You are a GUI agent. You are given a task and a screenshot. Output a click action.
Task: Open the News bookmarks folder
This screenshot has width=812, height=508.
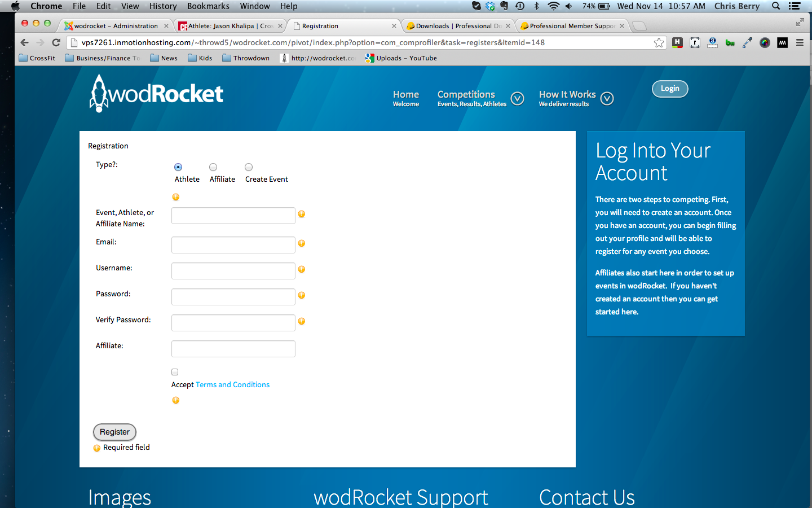(164, 58)
